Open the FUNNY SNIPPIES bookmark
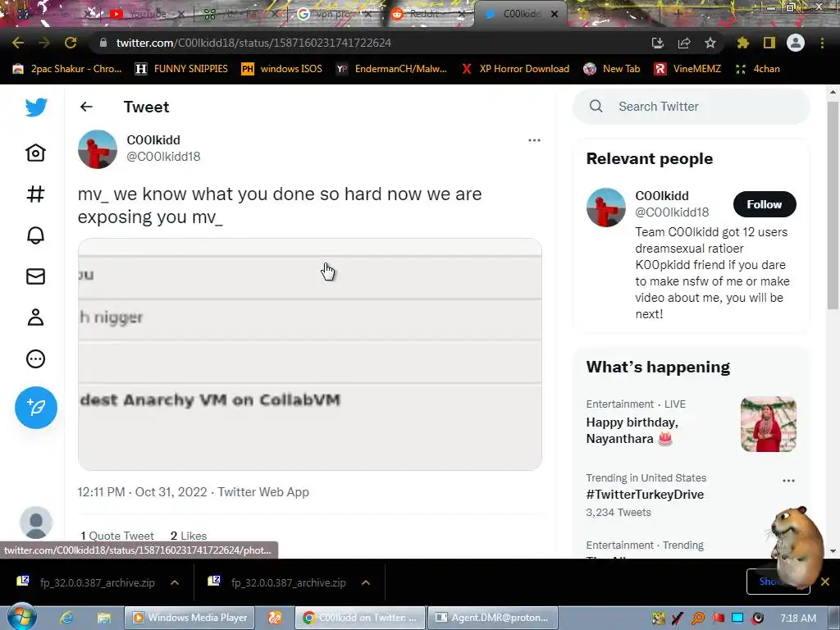 click(x=181, y=69)
